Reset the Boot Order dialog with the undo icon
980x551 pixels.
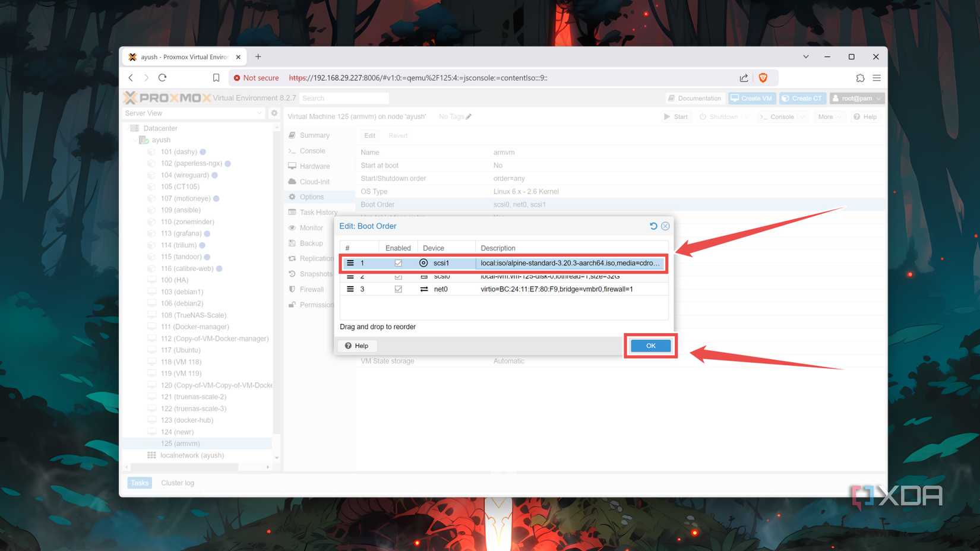pyautogui.click(x=653, y=226)
